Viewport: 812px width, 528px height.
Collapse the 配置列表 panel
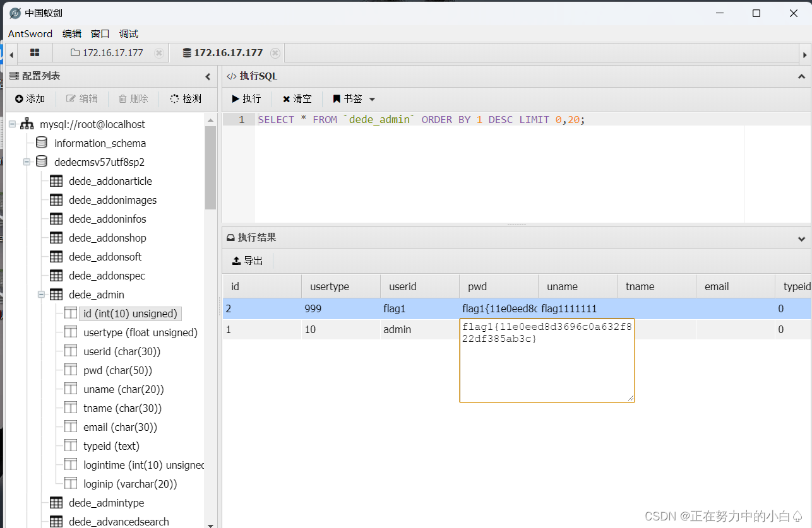pyautogui.click(x=208, y=76)
